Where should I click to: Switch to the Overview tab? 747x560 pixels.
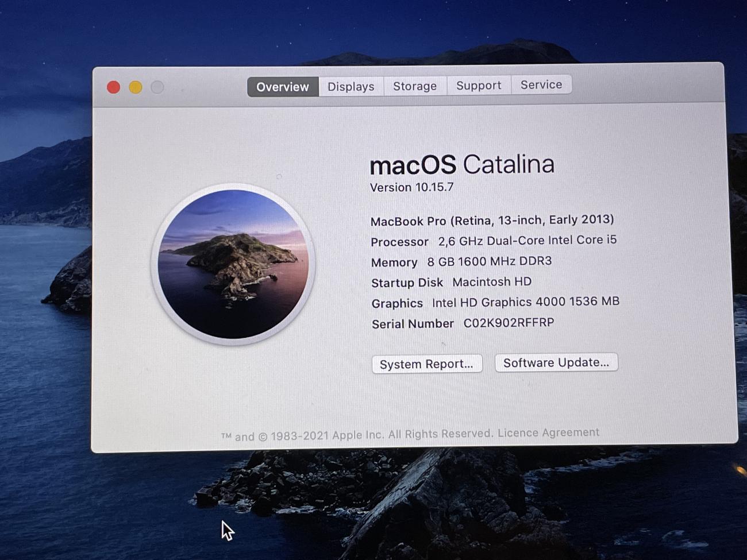(x=283, y=87)
